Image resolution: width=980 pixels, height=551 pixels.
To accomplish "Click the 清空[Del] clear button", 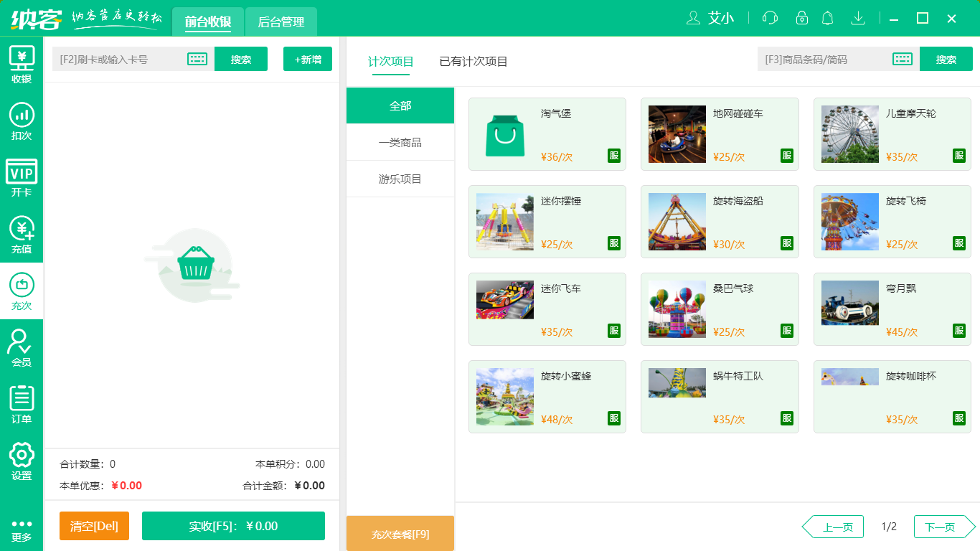I will coord(94,526).
